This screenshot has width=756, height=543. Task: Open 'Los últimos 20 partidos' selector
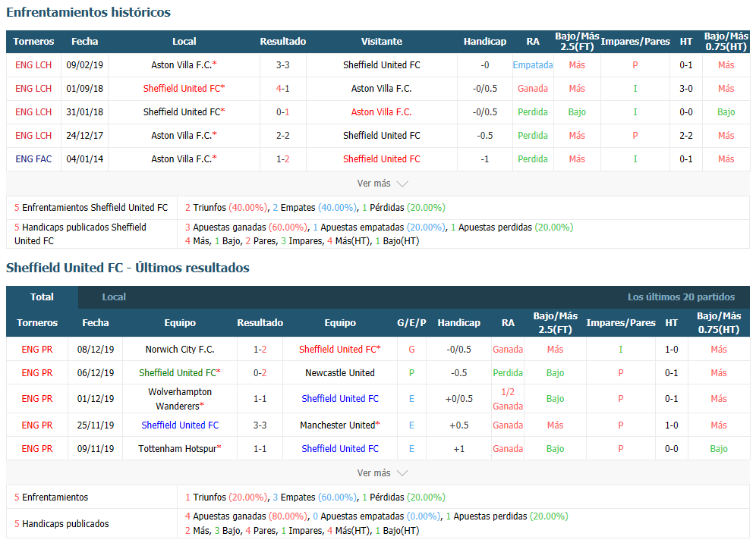tap(681, 297)
